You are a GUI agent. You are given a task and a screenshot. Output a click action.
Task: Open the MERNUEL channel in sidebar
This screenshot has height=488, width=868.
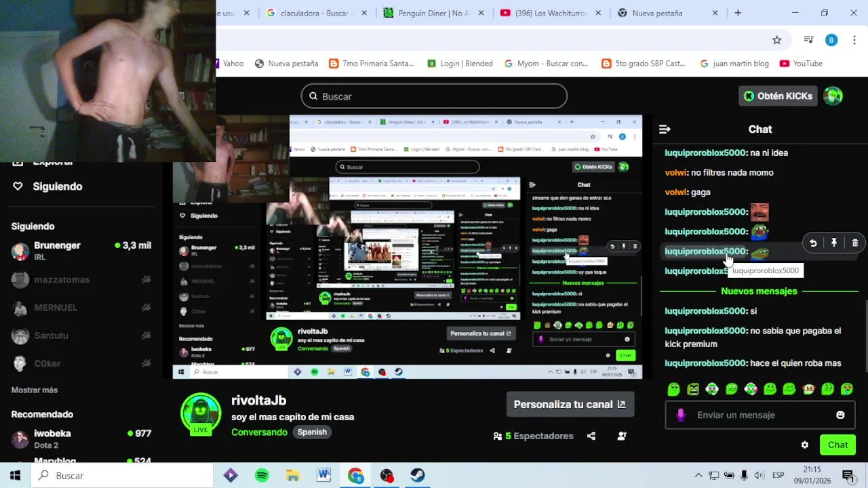tap(81, 307)
